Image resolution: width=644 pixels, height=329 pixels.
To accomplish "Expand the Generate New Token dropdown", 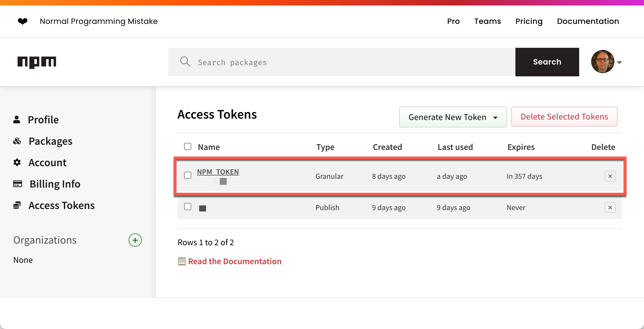I will (453, 117).
